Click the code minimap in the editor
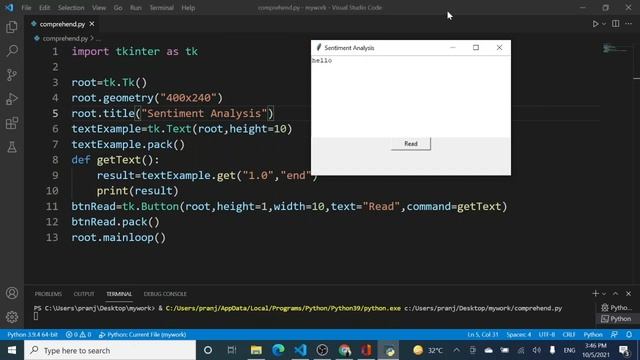This screenshot has width=640, height=360. (x=616, y=49)
